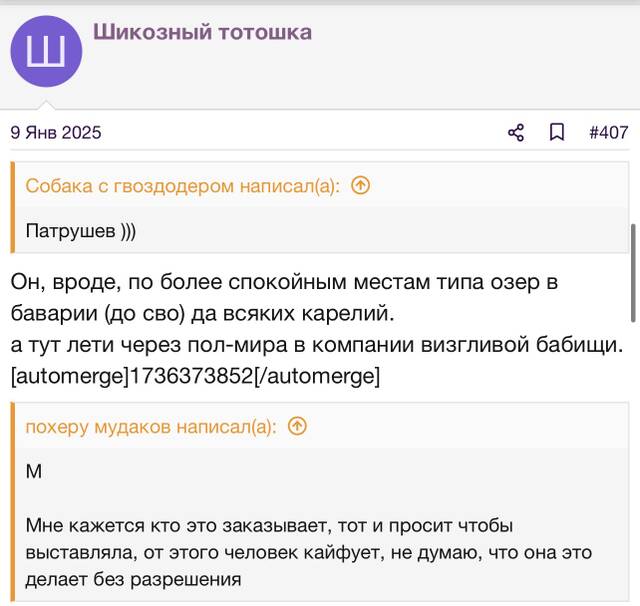Click the quote line 'делает без разрешения'
Image resolution: width=640 pixels, height=606 pixels.
click(x=133, y=579)
